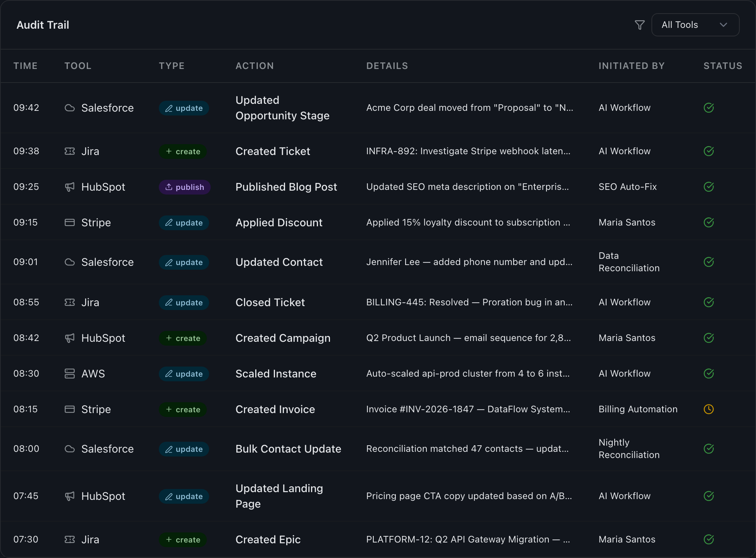Click the filter funnel icon
756x558 pixels.
639,25
